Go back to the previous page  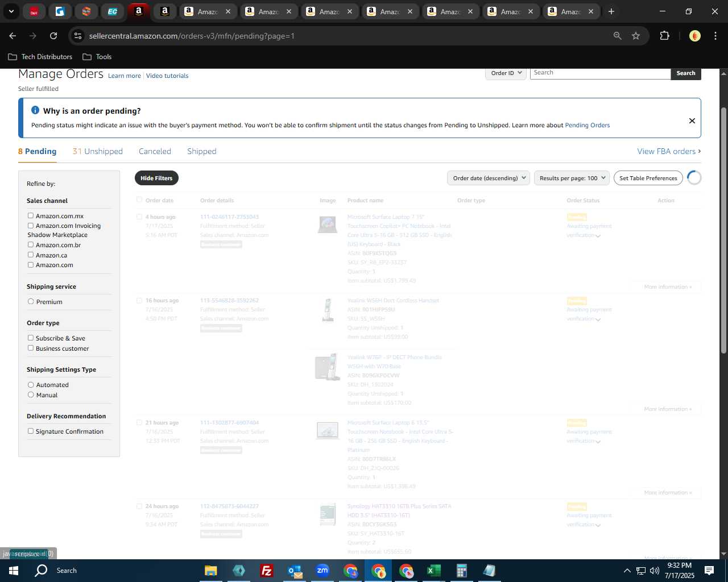(13, 36)
